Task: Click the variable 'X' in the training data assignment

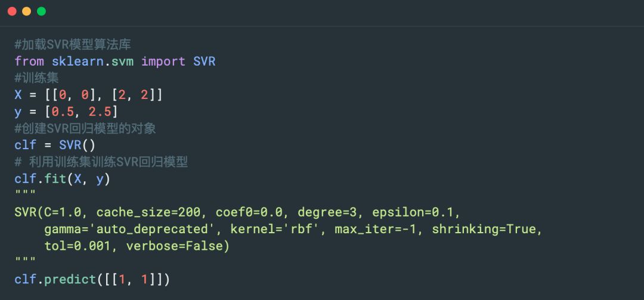Action: [x=18, y=95]
